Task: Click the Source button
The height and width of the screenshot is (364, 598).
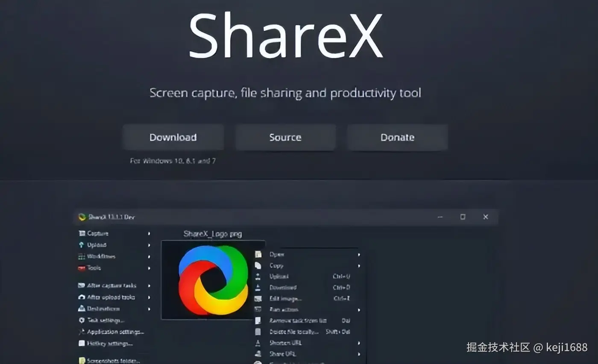Action: point(285,137)
